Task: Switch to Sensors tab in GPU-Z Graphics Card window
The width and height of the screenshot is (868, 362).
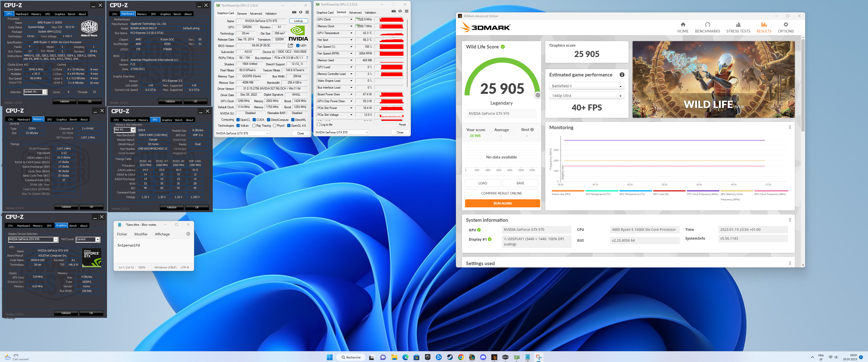Action: [x=241, y=13]
